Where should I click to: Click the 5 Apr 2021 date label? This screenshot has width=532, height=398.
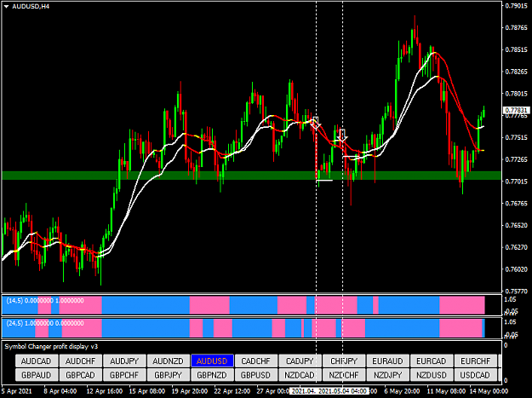click(17, 391)
